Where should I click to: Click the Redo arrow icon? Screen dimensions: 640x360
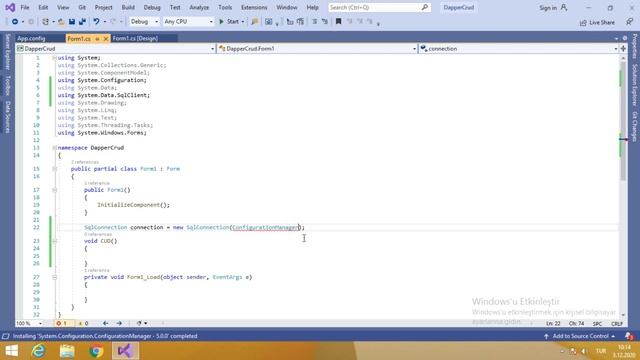point(113,22)
